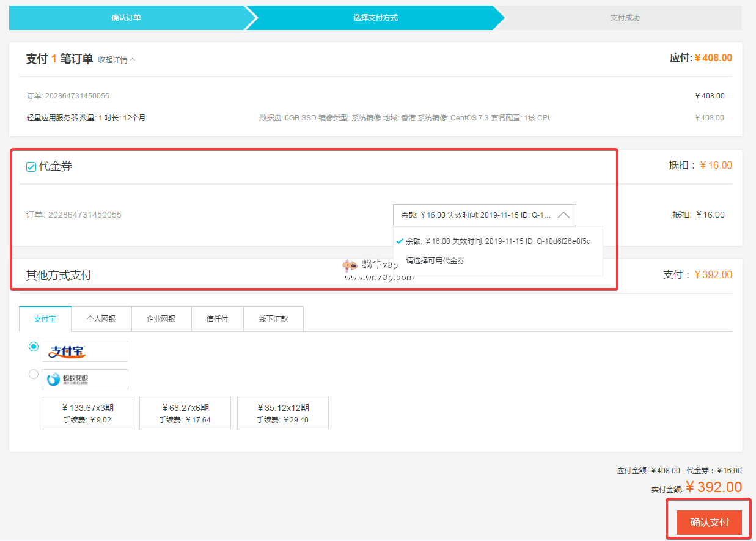The width and height of the screenshot is (756, 541).
Task: Switch to the 企业网银 tab
Action: coord(161,319)
